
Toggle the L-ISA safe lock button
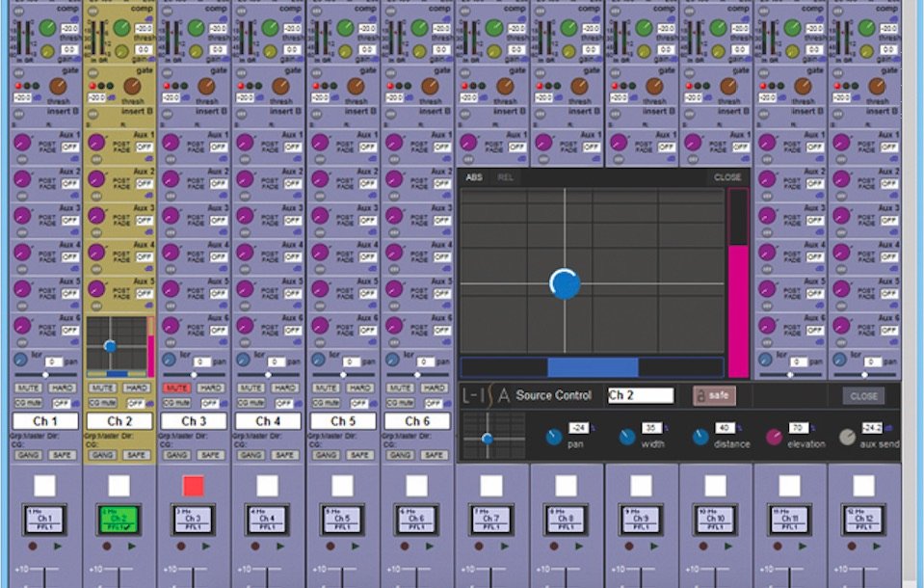click(714, 395)
